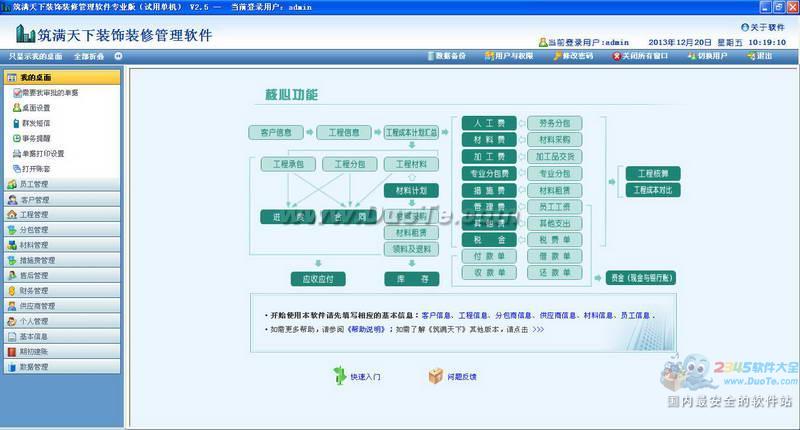Expand the 个人管理 sidebar section
The height and width of the screenshot is (430, 800).
coord(62,321)
